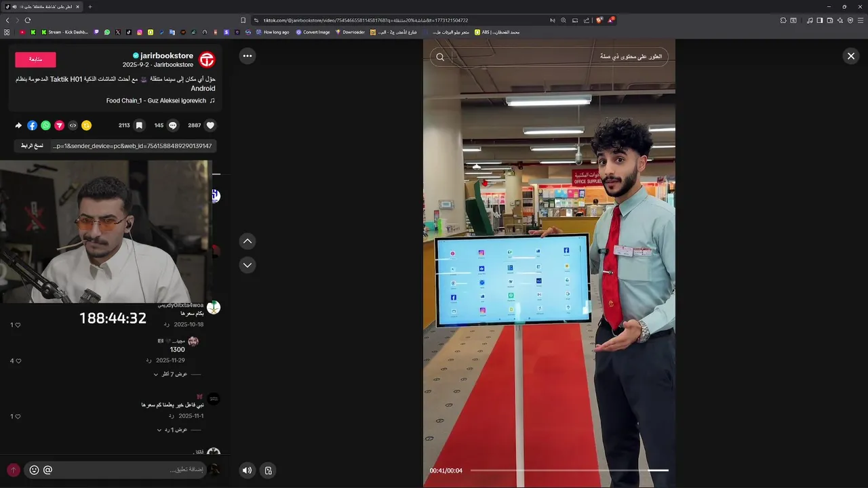The image size is (868, 488).
Task: Save the video using the bookmark icon
Action: tap(139, 125)
